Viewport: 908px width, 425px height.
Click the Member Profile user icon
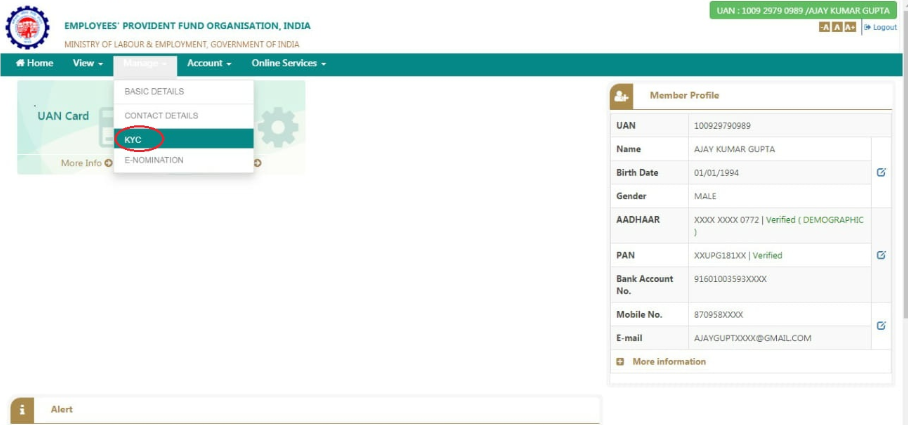coord(622,95)
